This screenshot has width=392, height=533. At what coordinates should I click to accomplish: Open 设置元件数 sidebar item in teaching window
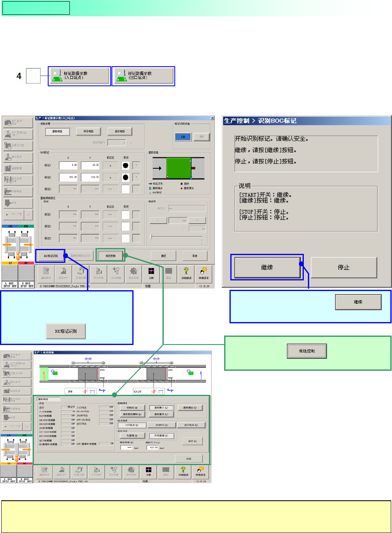(18, 145)
